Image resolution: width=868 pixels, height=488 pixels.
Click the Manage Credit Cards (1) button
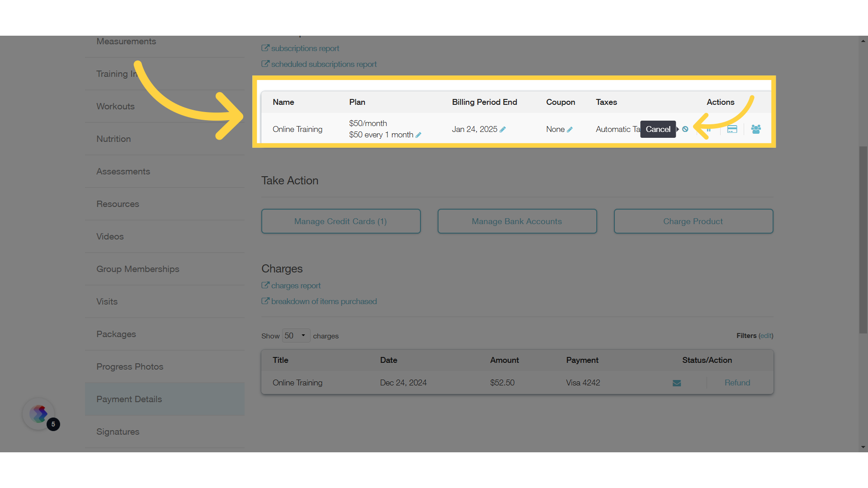pyautogui.click(x=341, y=221)
